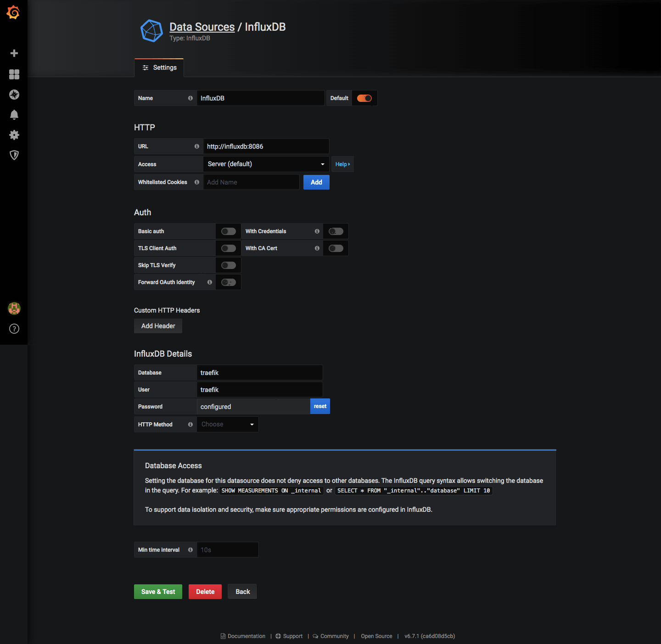This screenshot has width=661, height=644.
Task: Open the Server Admin shield icon
Action: (x=14, y=155)
